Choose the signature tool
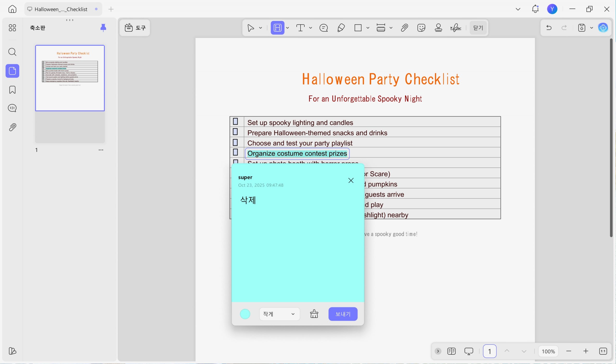This screenshot has height=364, width=616. coord(456,28)
